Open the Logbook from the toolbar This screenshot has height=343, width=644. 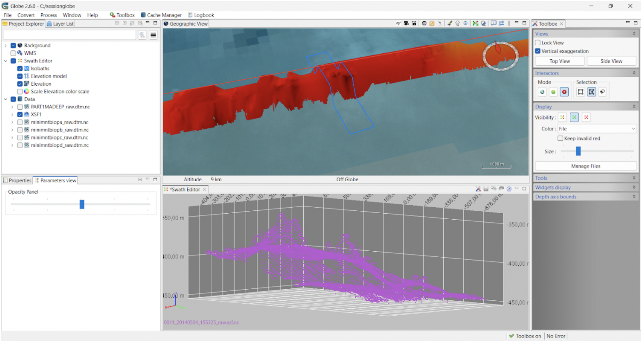tap(201, 15)
